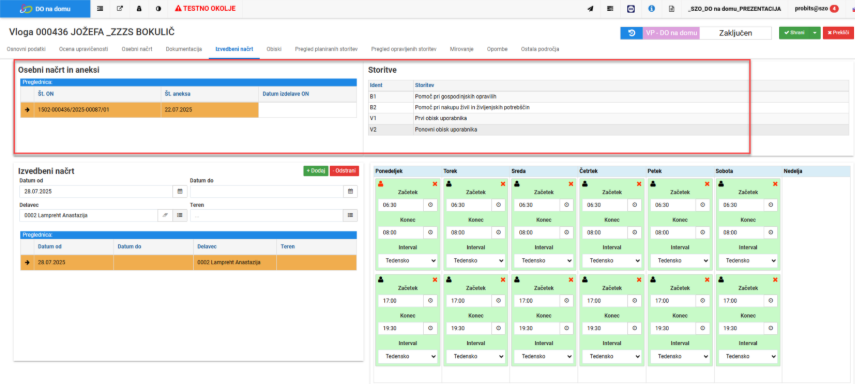Open the Ocena upravičenosti tab
Viewport: 855px width, 384px height.
point(83,49)
